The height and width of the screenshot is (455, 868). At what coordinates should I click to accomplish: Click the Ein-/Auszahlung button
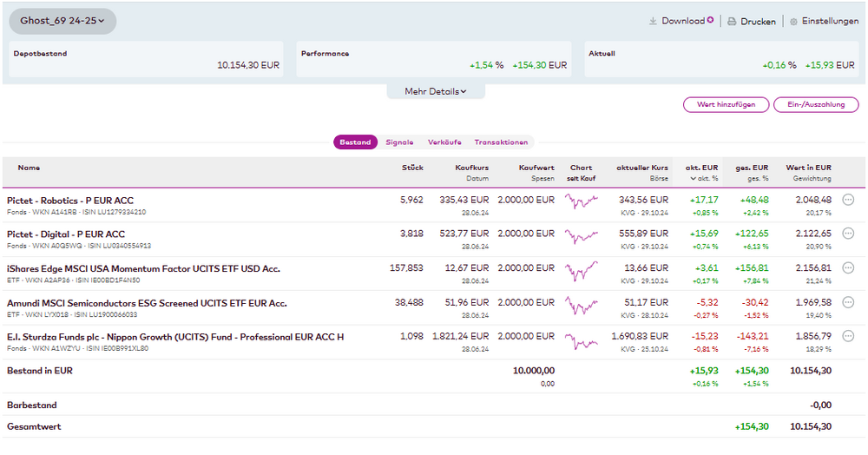tap(816, 104)
